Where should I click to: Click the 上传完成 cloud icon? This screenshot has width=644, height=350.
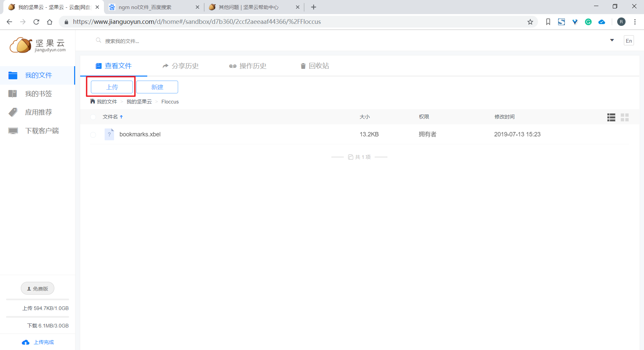[x=26, y=342]
